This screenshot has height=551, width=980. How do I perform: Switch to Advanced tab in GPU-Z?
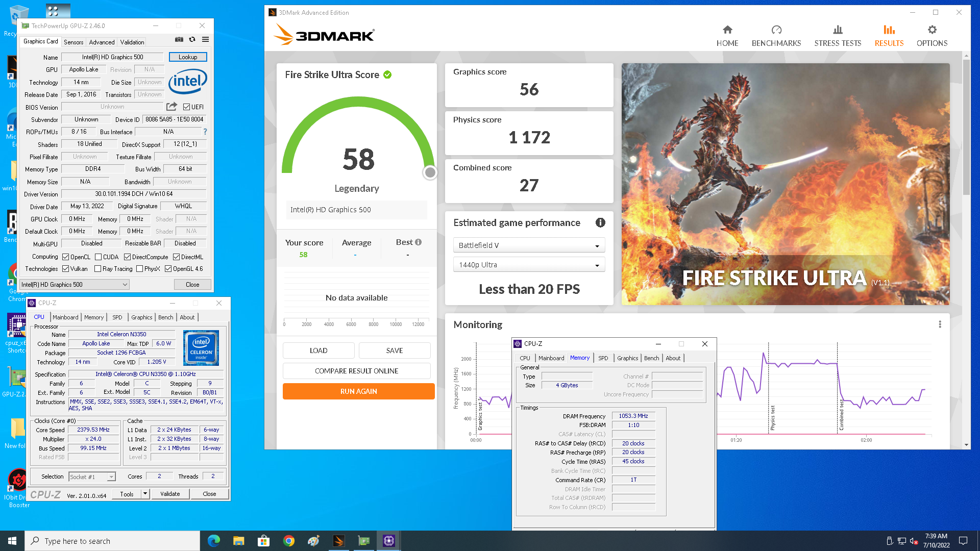102,42
